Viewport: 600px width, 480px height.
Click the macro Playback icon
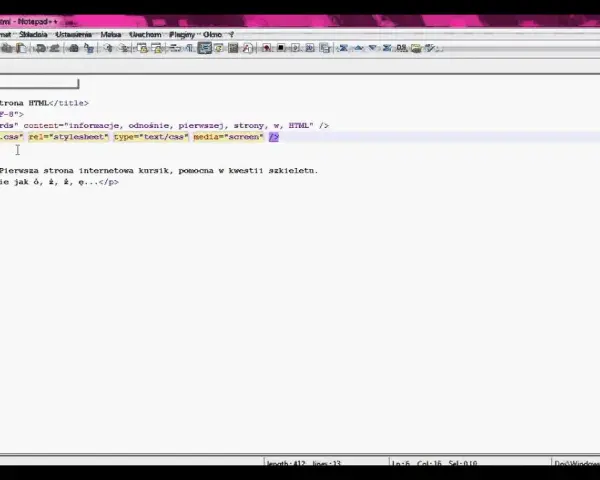tap(295, 48)
